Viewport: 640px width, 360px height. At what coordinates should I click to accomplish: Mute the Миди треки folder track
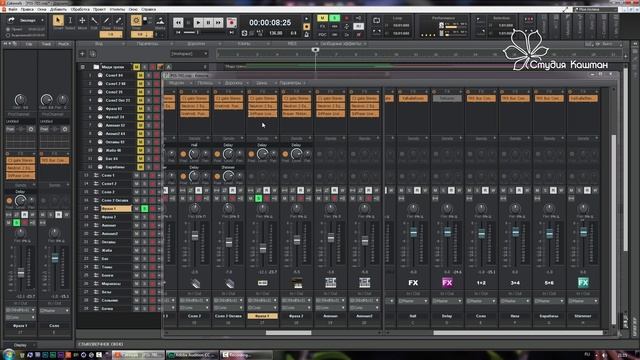tap(136, 67)
